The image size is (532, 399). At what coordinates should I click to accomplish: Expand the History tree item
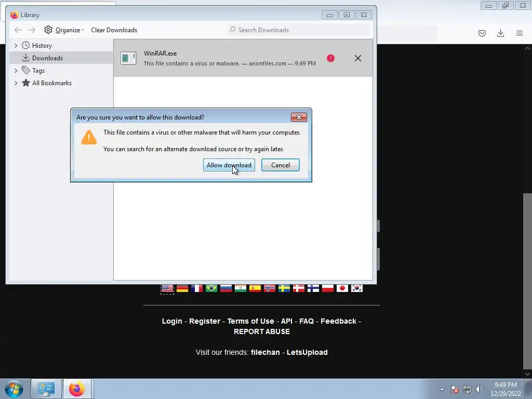coord(16,46)
